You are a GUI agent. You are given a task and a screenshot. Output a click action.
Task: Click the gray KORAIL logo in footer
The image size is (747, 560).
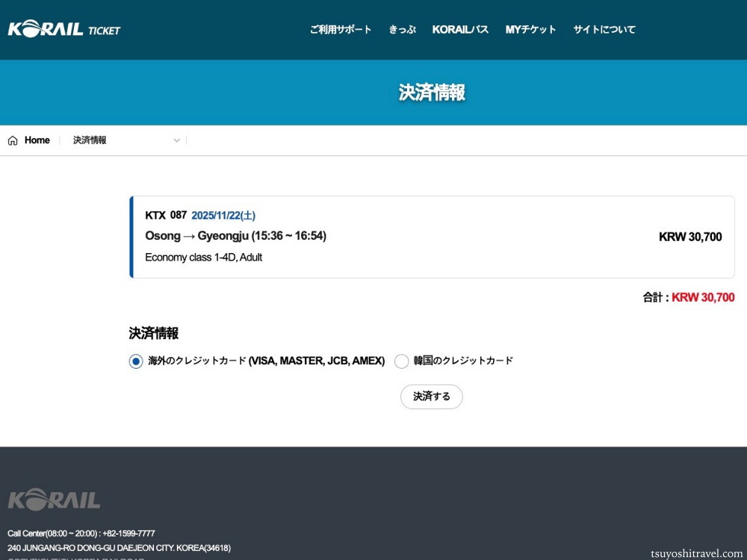pos(54,499)
